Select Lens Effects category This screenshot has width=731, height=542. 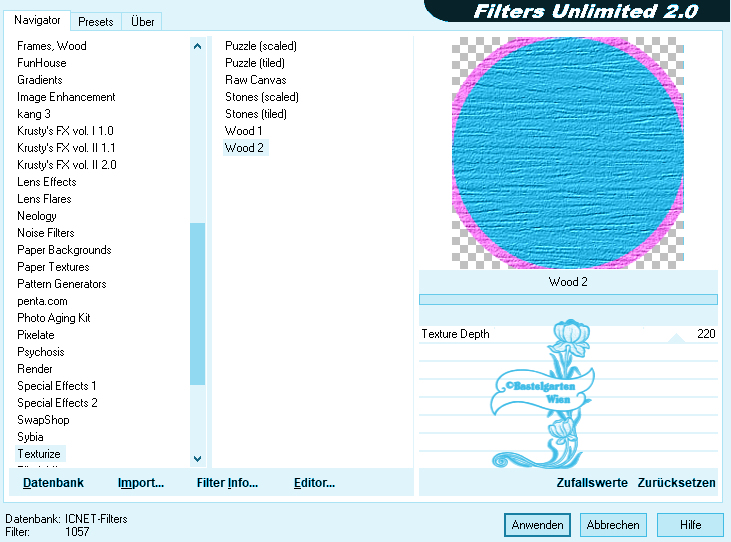pos(47,182)
